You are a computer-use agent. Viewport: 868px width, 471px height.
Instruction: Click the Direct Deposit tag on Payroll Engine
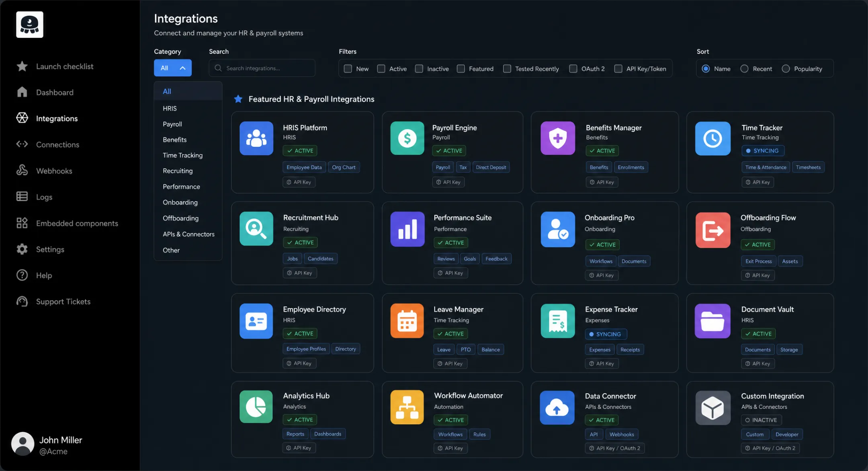(491, 167)
